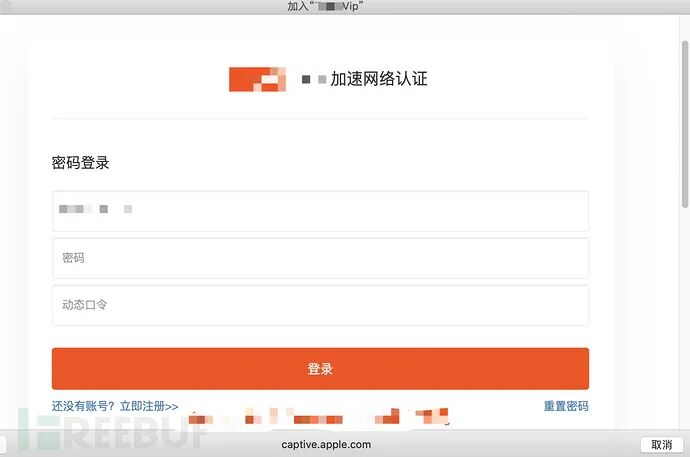Click the 加速网络认证 heading text
690x457 pixels.
(x=379, y=79)
